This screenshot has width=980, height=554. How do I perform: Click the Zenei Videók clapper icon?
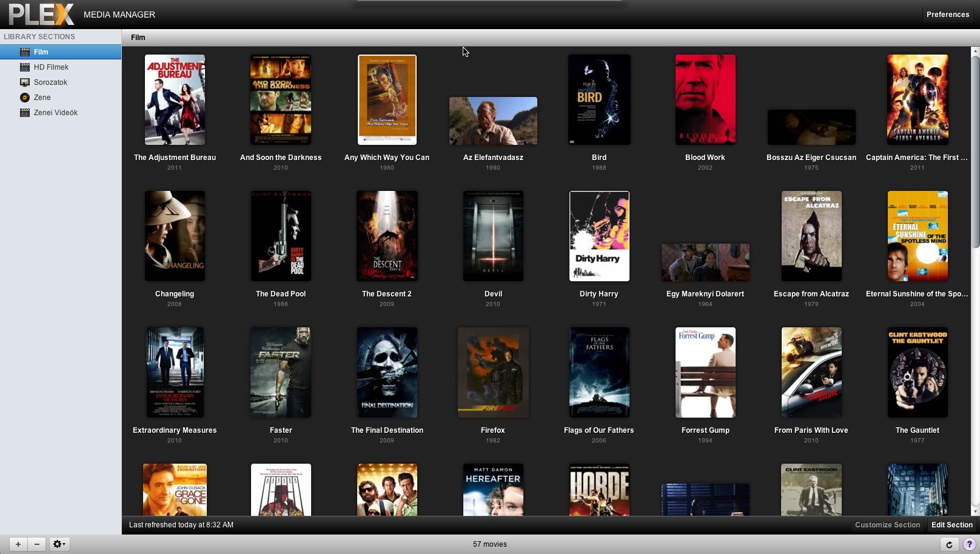pos(25,113)
